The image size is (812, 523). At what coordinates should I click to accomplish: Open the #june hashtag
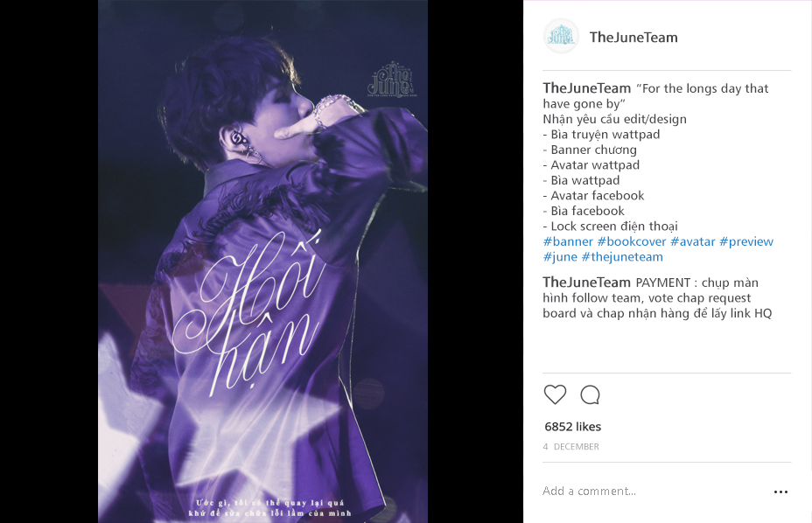(x=560, y=257)
